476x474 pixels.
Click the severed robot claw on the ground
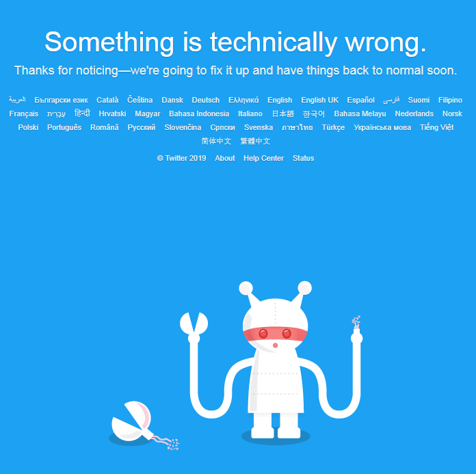(143, 425)
